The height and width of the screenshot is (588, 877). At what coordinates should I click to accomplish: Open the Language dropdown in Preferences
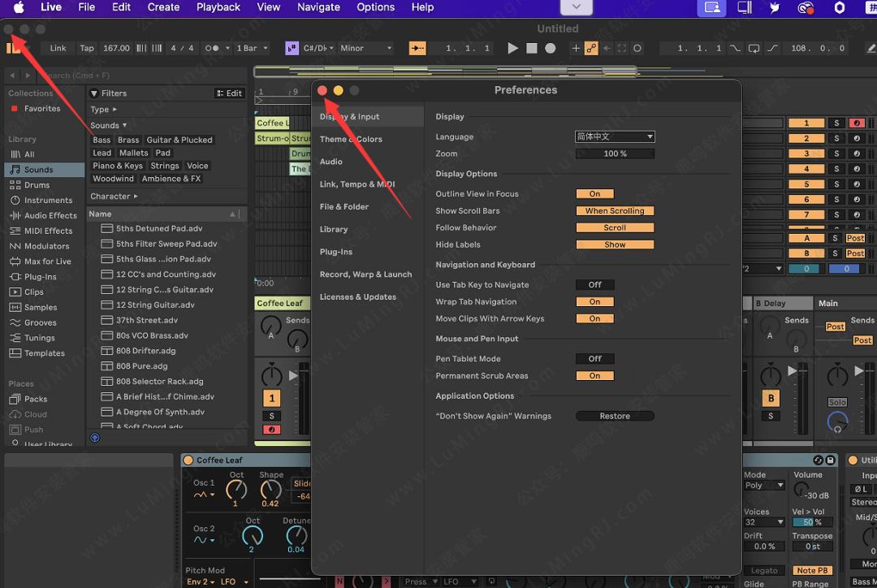(615, 137)
